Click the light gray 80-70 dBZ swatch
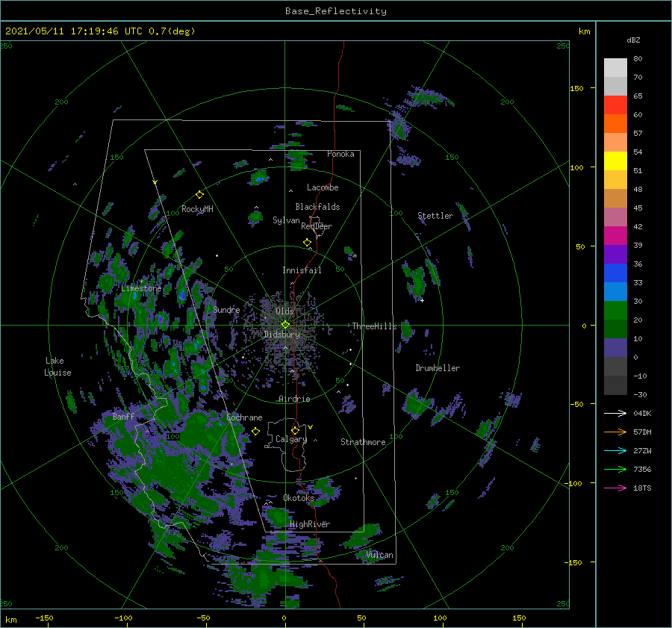Screen dimensions: 672x628 (x=615, y=68)
